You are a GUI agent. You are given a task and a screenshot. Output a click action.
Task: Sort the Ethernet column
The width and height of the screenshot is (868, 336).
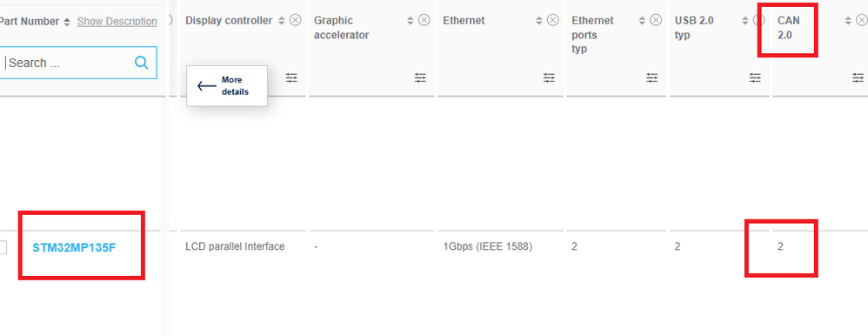[x=539, y=21]
